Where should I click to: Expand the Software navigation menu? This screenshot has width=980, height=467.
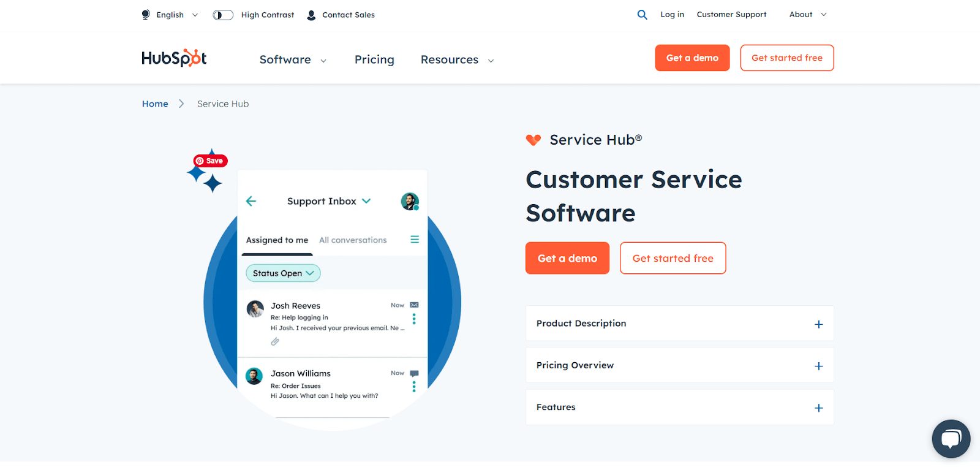293,60
